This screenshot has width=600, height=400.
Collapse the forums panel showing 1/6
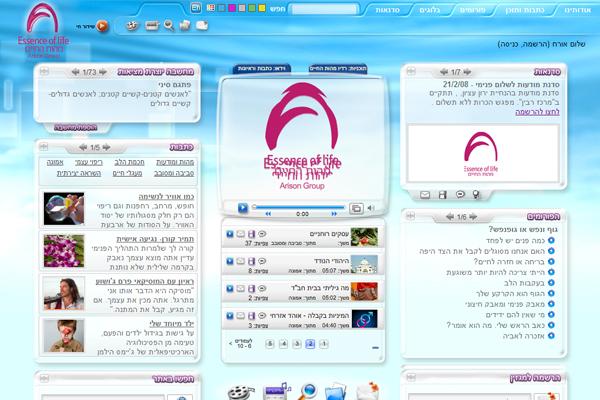point(411,216)
